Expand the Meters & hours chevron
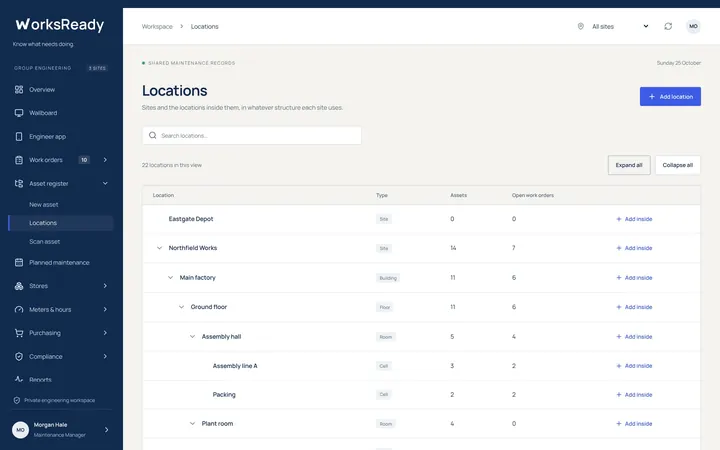The width and height of the screenshot is (720, 450). coord(105,309)
